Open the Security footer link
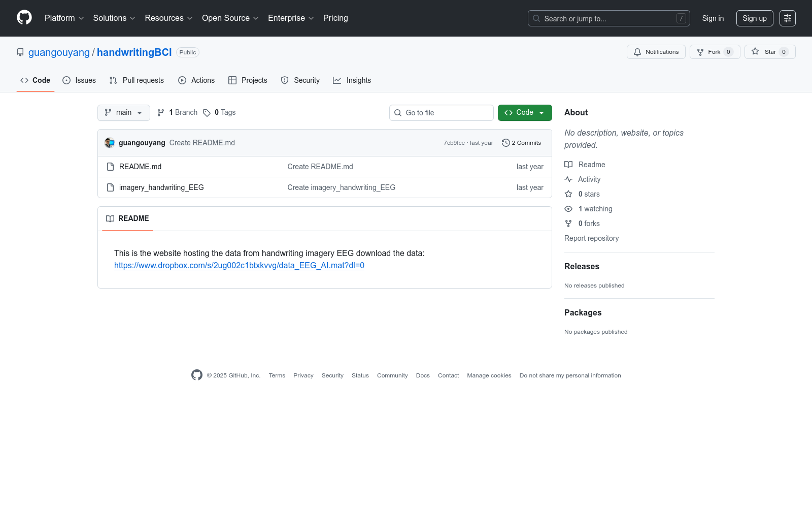This screenshot has width=812, height=508. [x=332, y=375]
